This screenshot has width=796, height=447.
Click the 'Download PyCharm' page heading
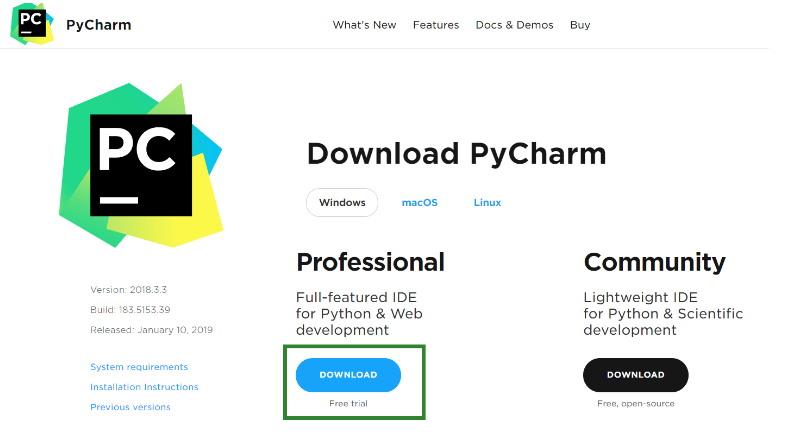click(456, 154)
